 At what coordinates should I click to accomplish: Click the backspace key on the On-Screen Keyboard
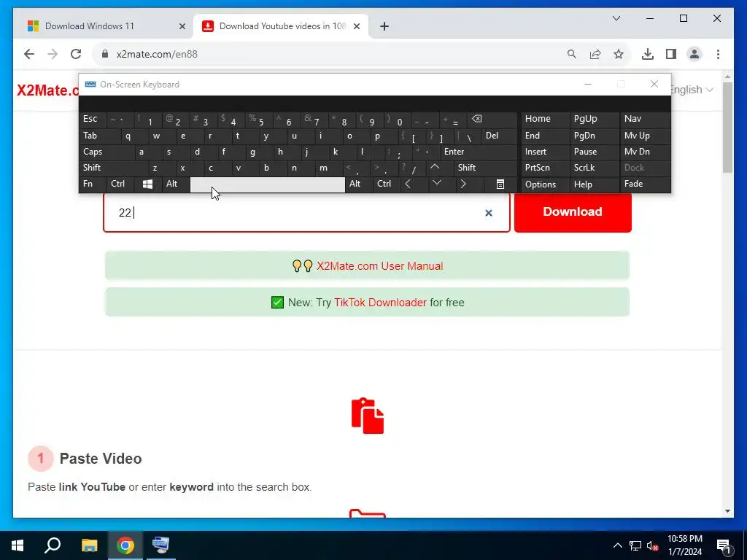492,119
